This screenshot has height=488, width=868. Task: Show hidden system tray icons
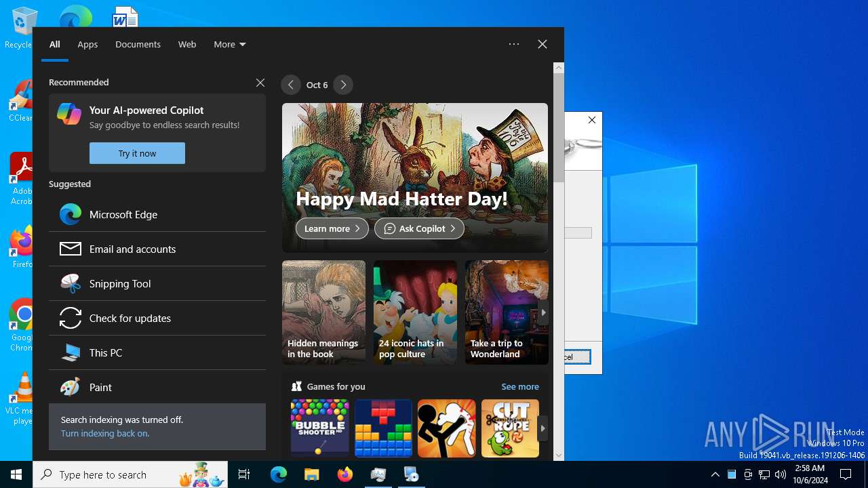(715, 474)
